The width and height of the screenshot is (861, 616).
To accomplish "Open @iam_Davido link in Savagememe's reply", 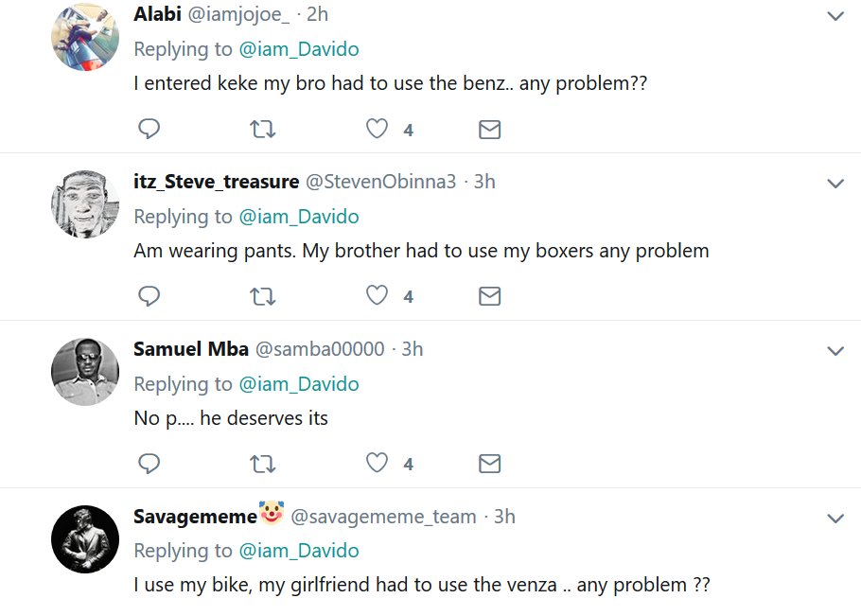I will pyautogui.click(x=298, y=551).
